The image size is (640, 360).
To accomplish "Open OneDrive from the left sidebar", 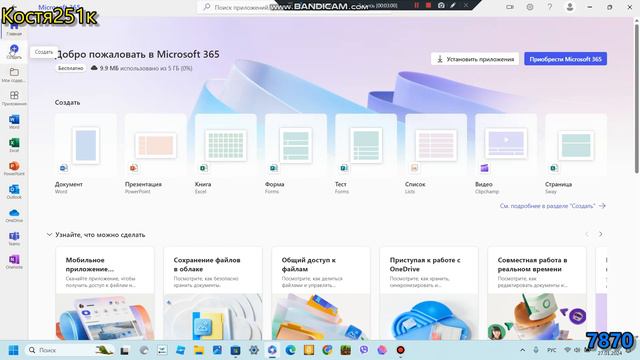I will click(x=14, y=215).
